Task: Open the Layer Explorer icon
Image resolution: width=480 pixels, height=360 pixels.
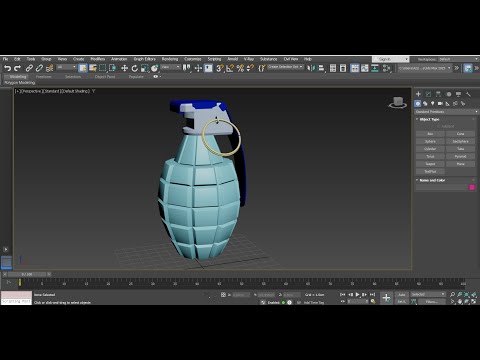Action: click(343, 68)
